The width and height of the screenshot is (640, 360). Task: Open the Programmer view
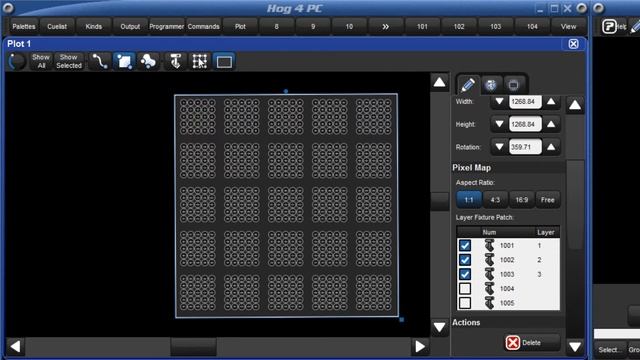(167, 27)
